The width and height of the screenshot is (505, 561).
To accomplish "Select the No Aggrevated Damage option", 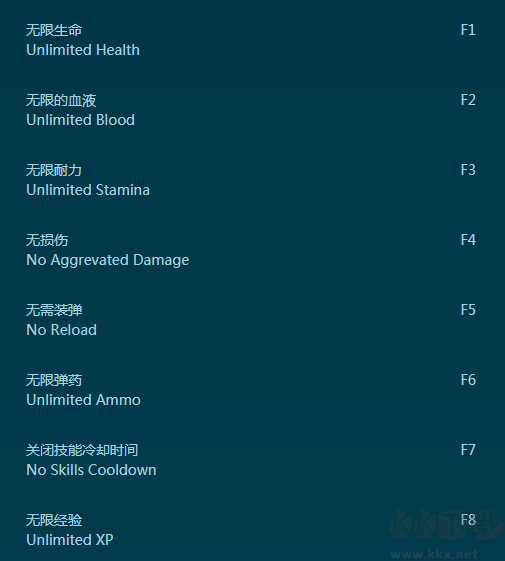I will 108,260.
